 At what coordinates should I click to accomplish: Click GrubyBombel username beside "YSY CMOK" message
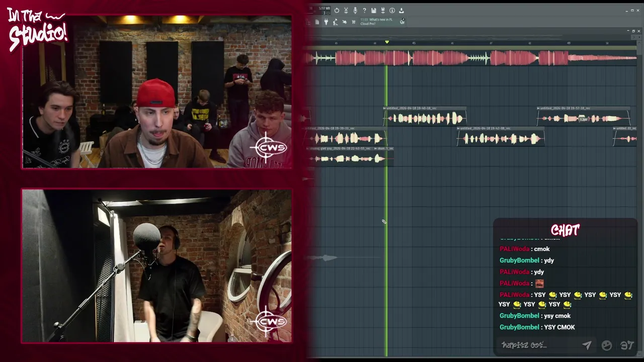coord(519,327)
